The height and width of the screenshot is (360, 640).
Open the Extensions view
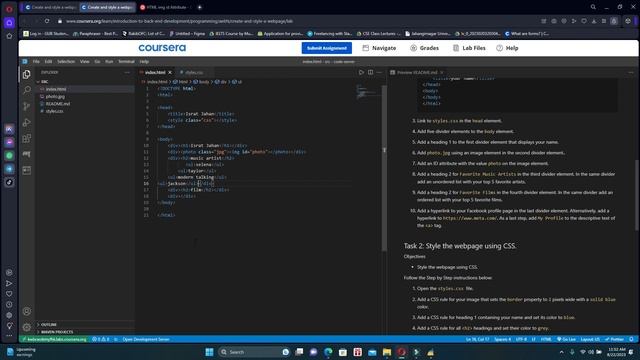(x=27, y=138)
